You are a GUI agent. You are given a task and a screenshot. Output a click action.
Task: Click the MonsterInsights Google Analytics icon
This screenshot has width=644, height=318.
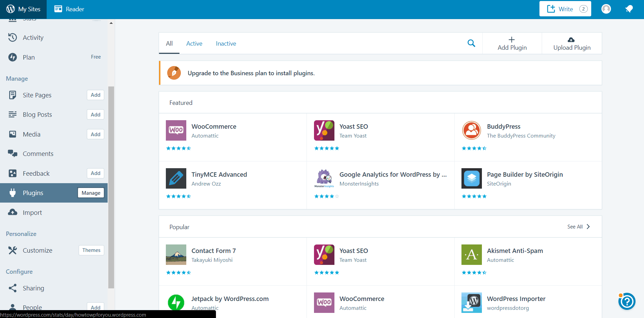click(x=324, y=178)
